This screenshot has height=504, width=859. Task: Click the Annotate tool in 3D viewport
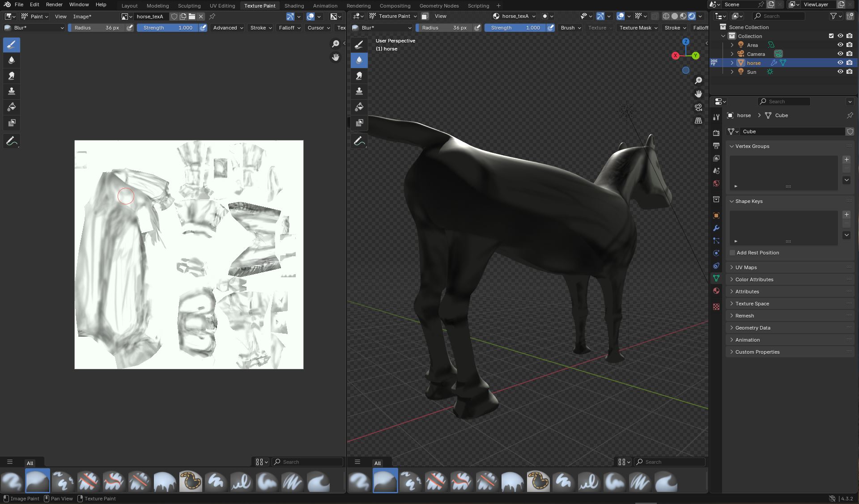click(x=359, y=141)
